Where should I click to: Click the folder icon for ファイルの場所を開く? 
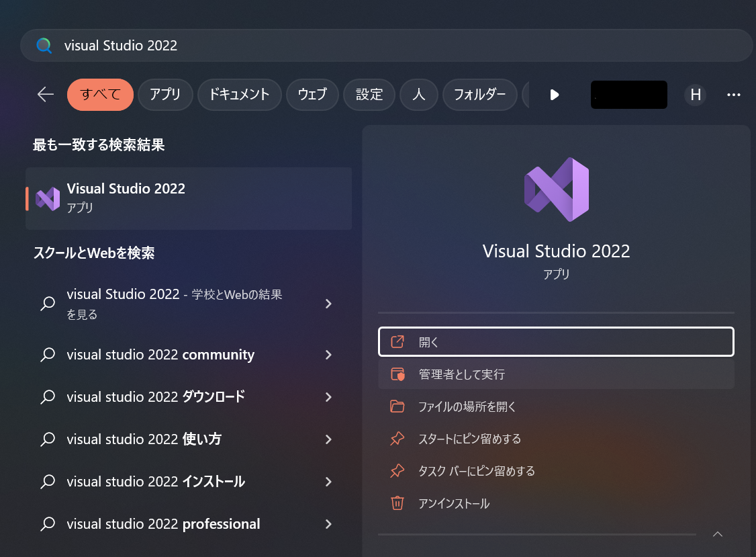tap(397, 406)
